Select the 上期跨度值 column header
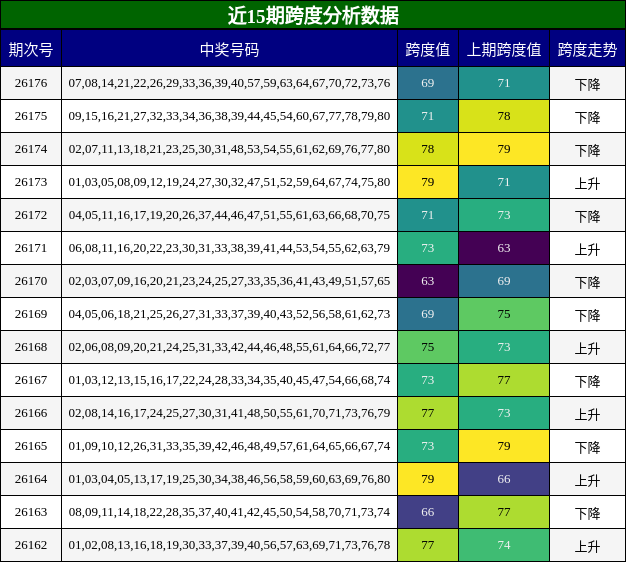626x562 pixels. pos(504,50)
